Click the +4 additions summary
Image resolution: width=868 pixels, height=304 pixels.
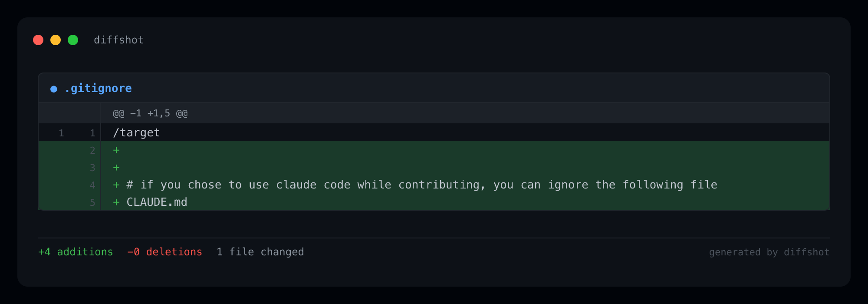(76, 252)
